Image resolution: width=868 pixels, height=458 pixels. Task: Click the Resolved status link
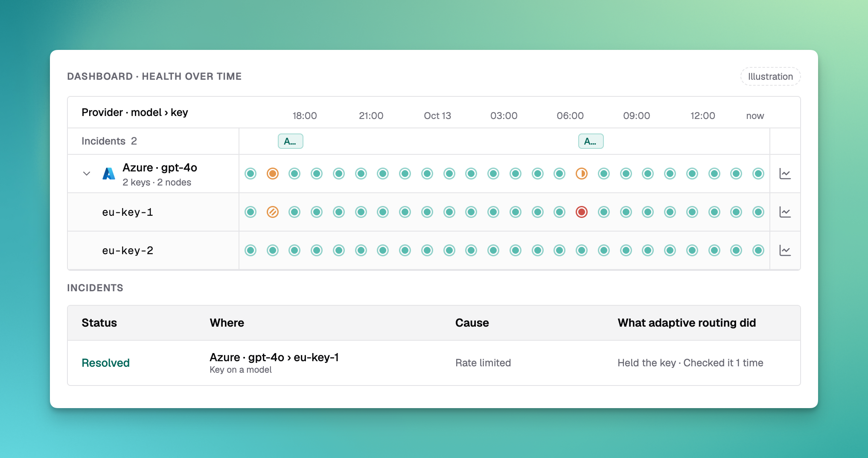tap(105, 363)
